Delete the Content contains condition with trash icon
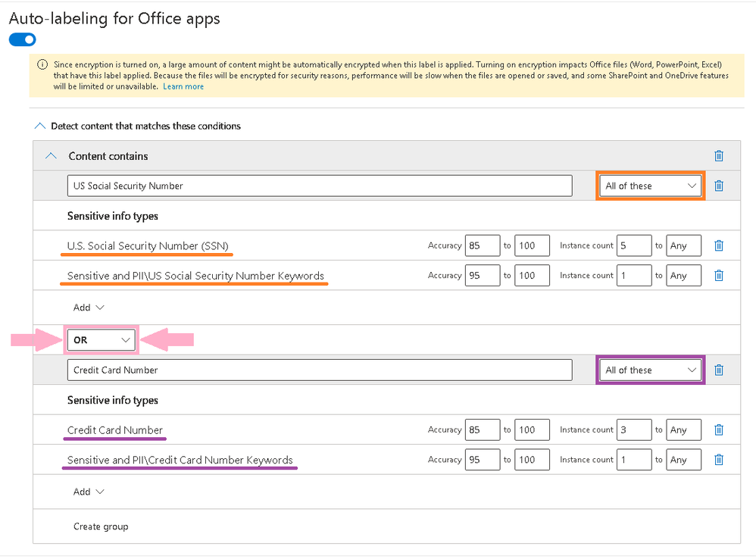This screenshot has height=559, width=756. coord(718,156)
